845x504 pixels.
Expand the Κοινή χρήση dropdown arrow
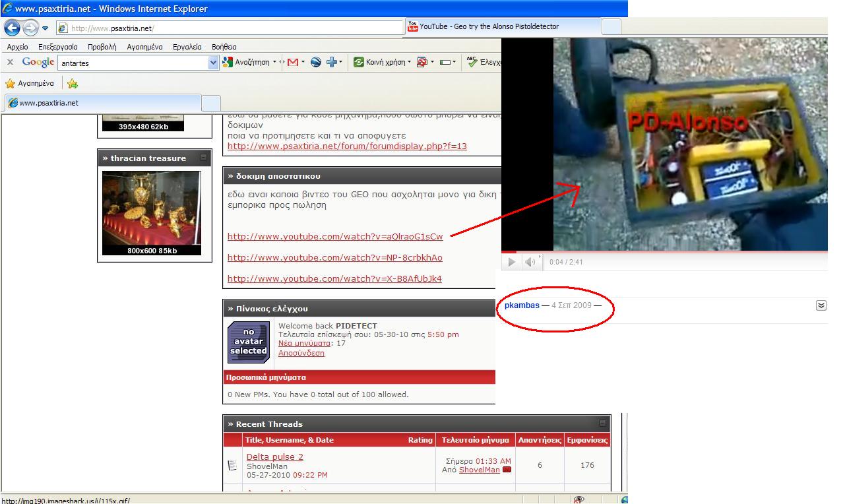click(x=409, y=62)
